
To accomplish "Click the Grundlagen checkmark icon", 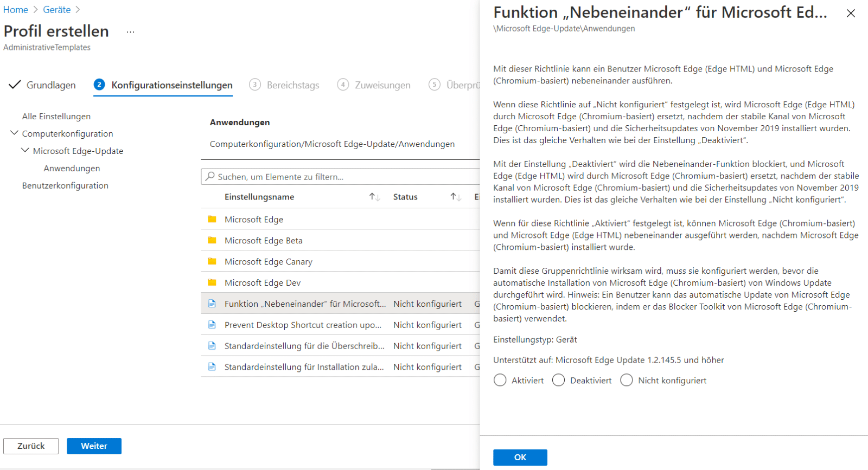I will point(15,85).
